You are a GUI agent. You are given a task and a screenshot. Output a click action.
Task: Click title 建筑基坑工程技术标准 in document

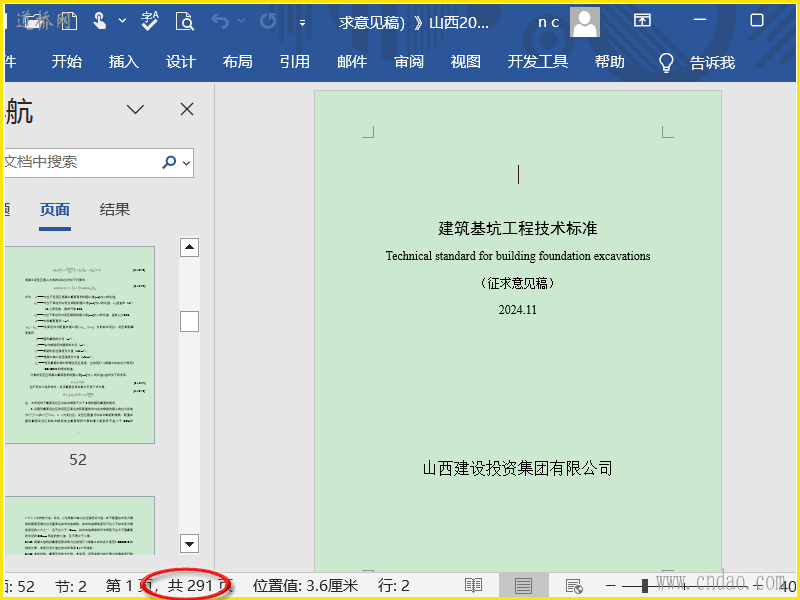tap(517, 228)
